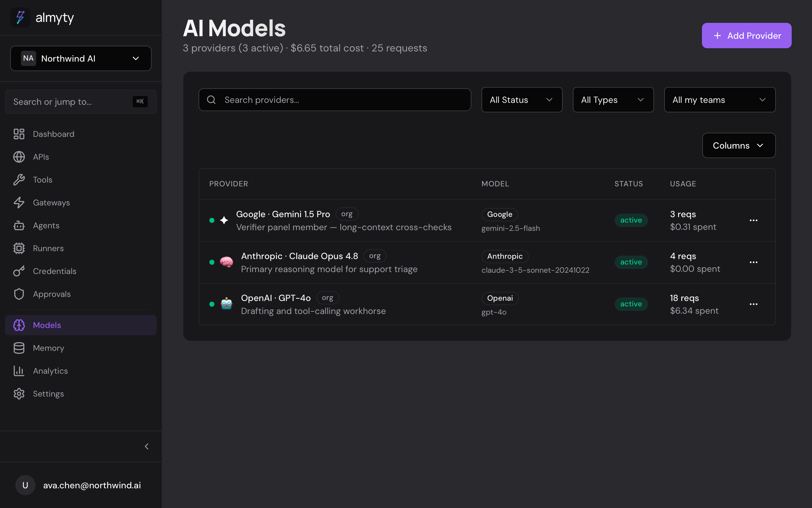Select Credentials in the navigation
This screenshot has height=508, width=812.
pyautogui.click(x=81, y=271)
